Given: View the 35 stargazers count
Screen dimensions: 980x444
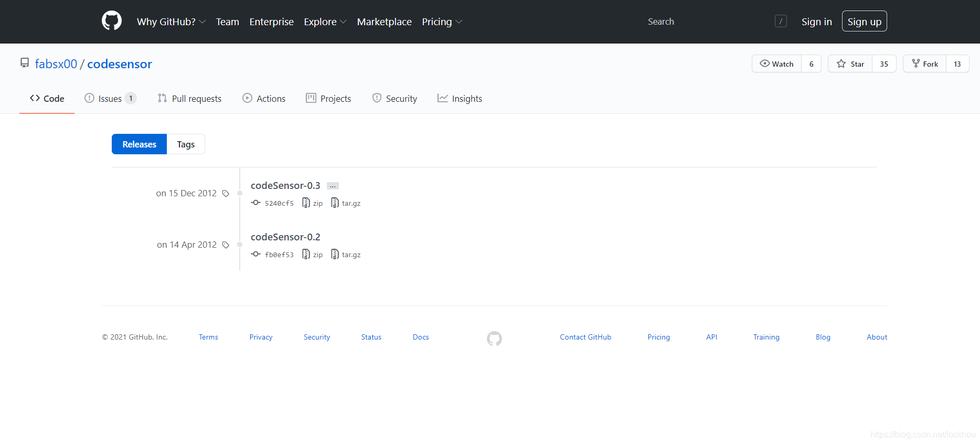Looking at the screenshot, I should [884, 64].
